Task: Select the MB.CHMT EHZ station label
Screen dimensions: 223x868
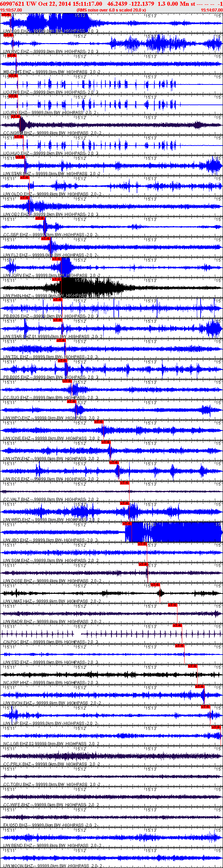Action: (52, 72)
